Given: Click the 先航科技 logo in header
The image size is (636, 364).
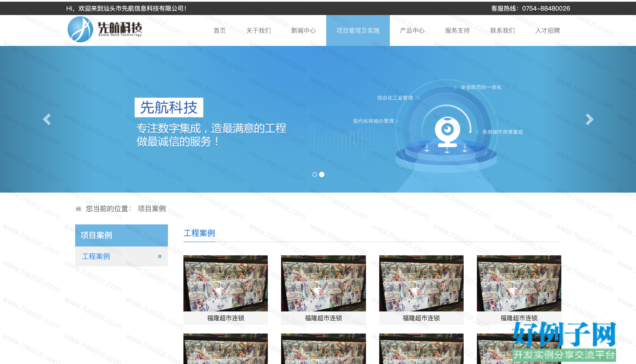Looking at the screenshot, I should click(x=105, y=30).
